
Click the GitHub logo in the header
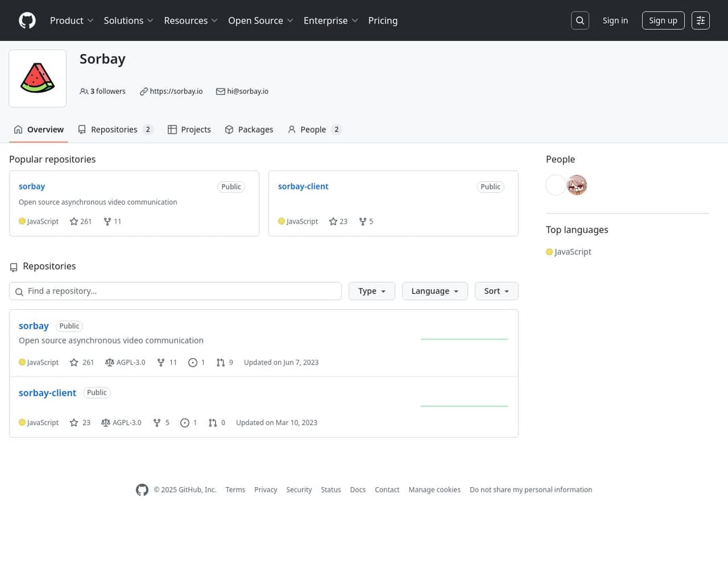27,21
